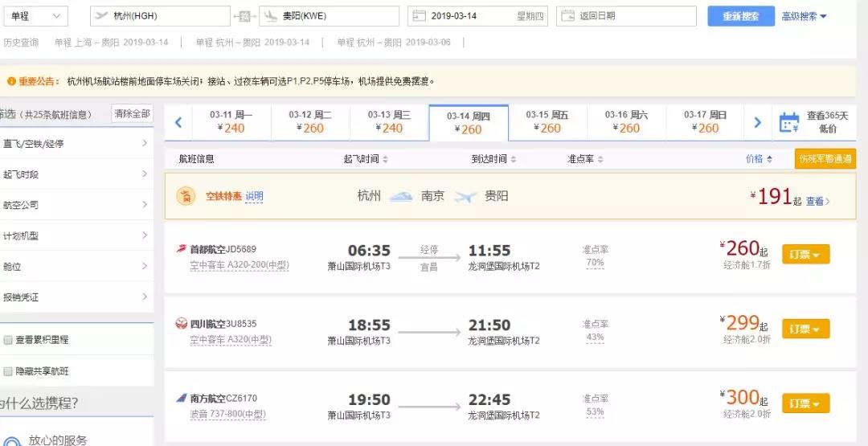Image resolution: width=868 pixels, height=446 pixels.
Task: Click the 空铁特惠 badge icon
Action: (x=186, y=196)
